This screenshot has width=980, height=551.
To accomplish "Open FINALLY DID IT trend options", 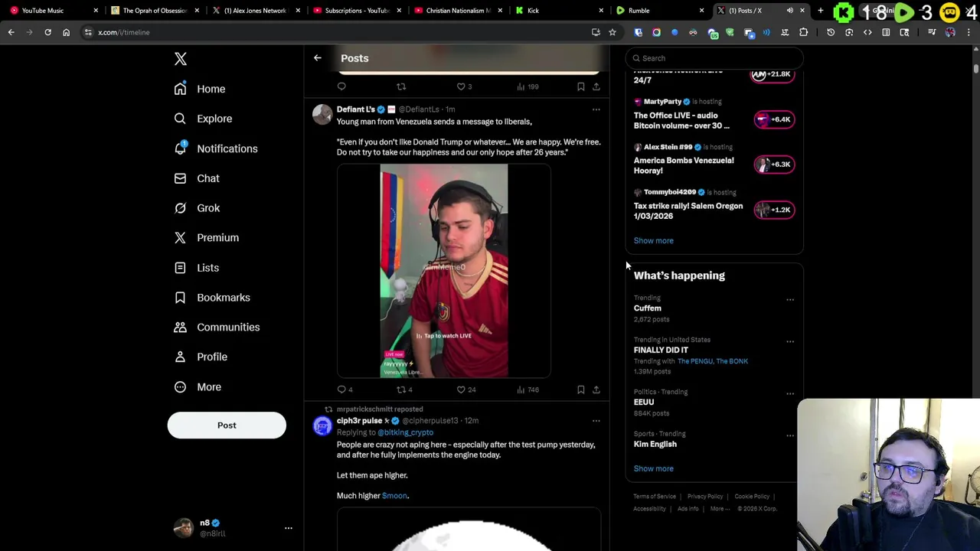I will pos(790,341).
